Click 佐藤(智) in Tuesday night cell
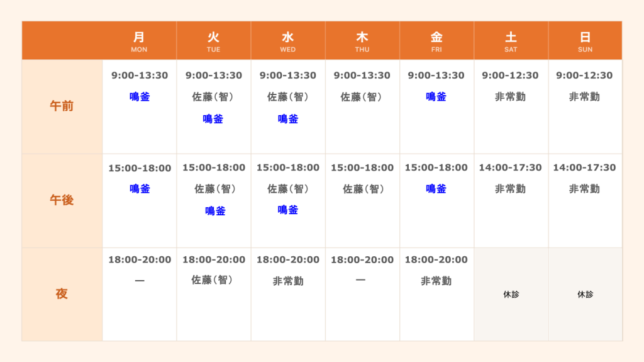This screenshot has height=362, width=644. coord(213,280)
